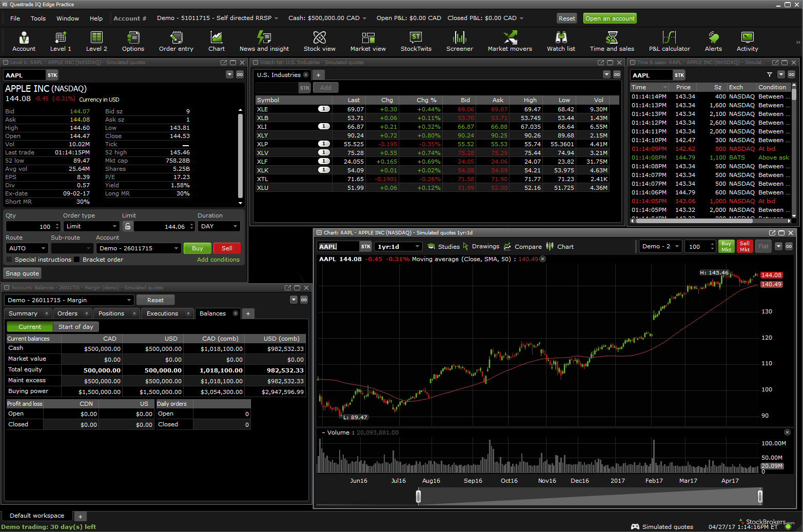This screenshot has height=532, width=803.
Task: Check the Bracket order checkbox
Action: click(x=77, y=260)
